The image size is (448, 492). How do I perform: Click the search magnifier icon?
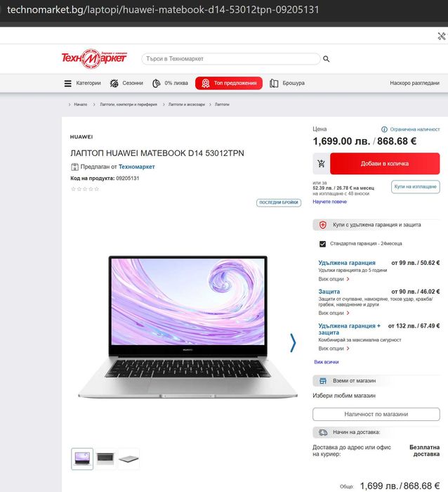click(326, 59)
